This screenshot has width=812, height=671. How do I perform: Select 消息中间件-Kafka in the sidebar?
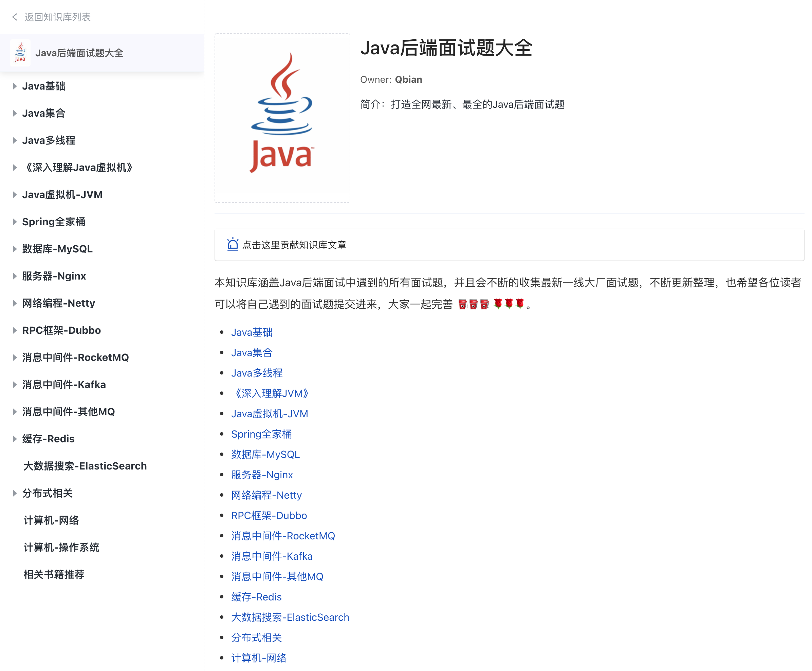(64, 384)
